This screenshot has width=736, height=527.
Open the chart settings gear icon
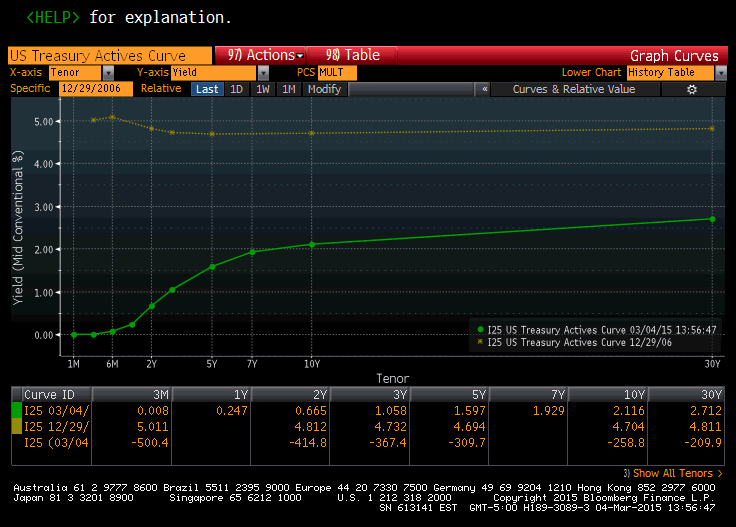coord(691,89)
